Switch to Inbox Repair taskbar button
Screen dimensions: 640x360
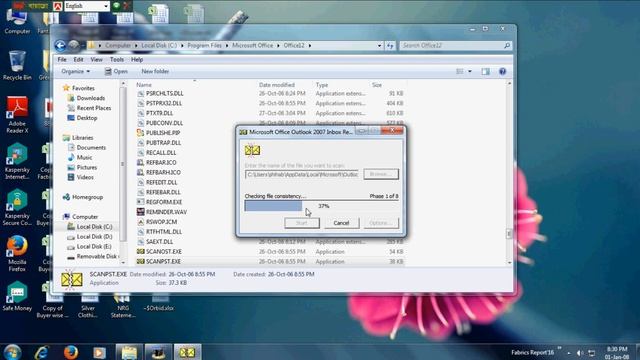click(x=187, y=352)
